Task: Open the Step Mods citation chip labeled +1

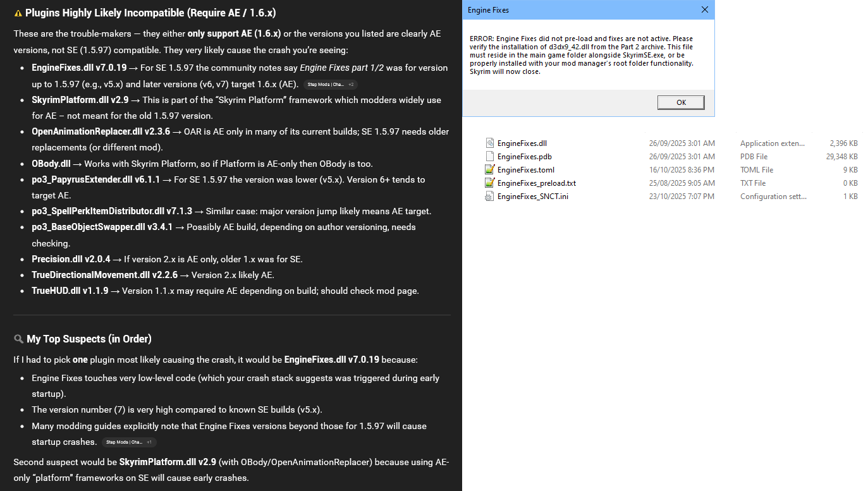Action: [x=129, y=442]
